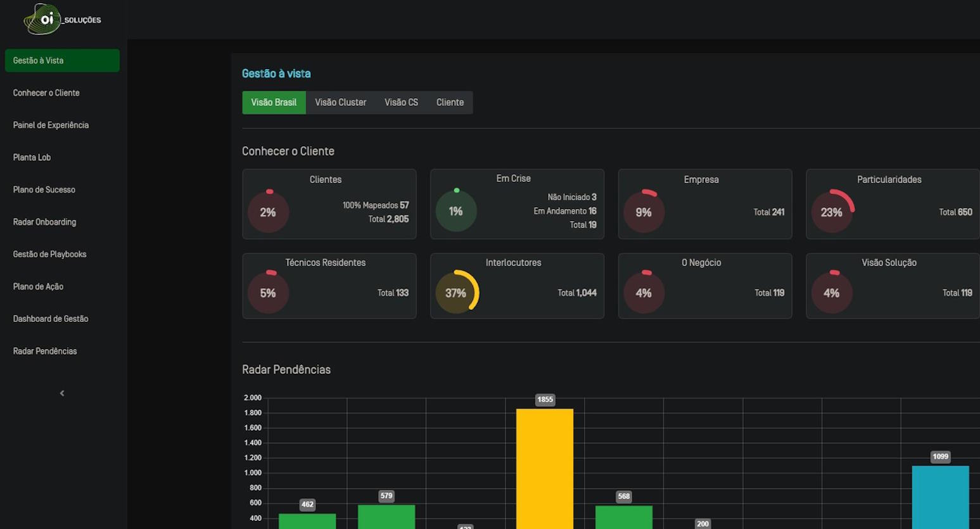Screen dimensions: 980x529
Task: Click the Técnicos Residentes 5% progress ring
Action: tap(268, 293)
